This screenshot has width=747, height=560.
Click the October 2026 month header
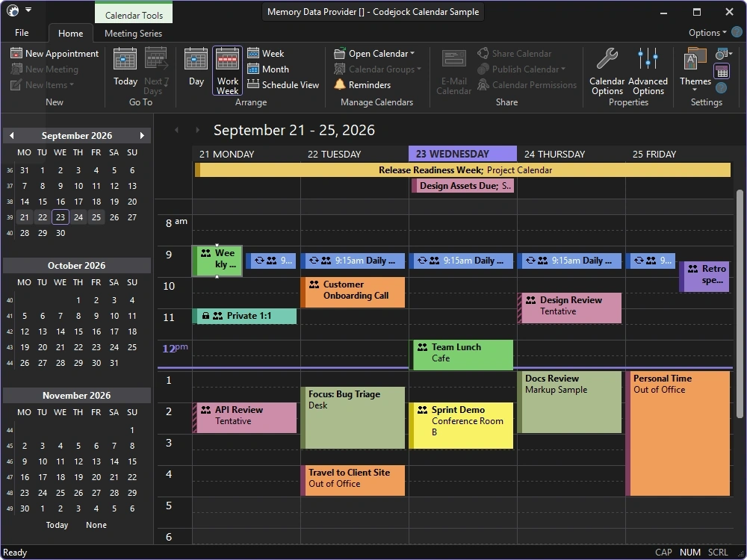pos(77,266)
